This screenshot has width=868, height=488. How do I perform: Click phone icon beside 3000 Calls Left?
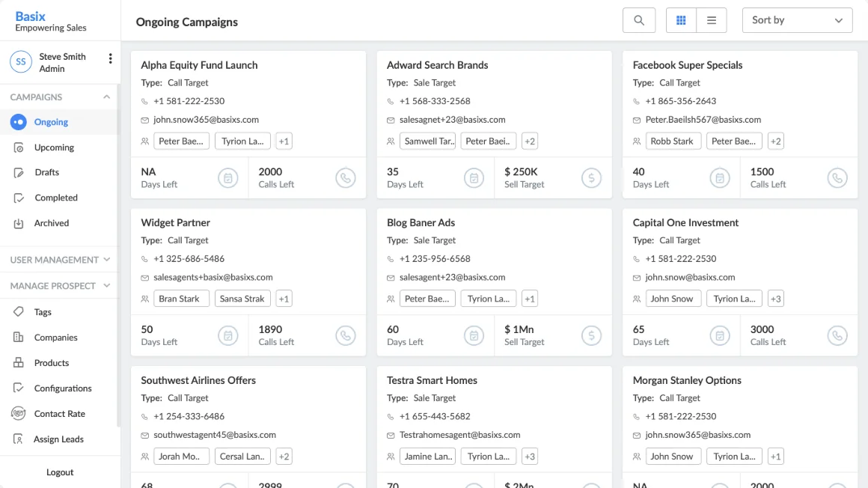pos(837,335)
